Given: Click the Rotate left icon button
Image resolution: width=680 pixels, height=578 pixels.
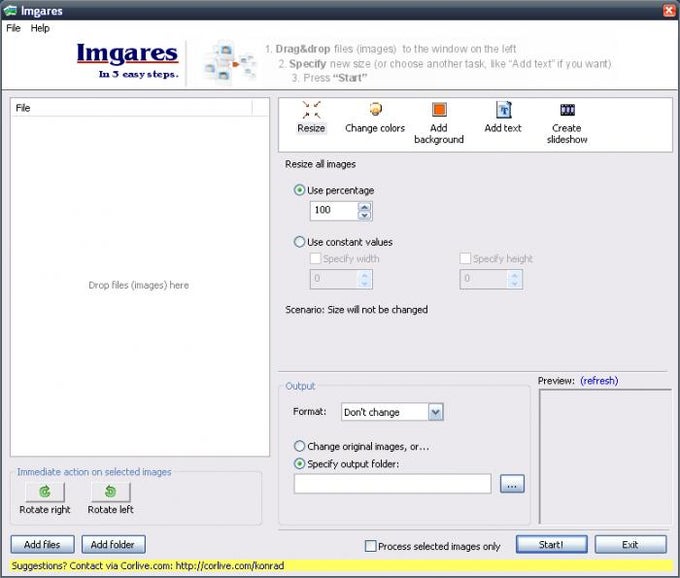Looking at the screenshot, I should pyautogui.click(x=111, y=491).
